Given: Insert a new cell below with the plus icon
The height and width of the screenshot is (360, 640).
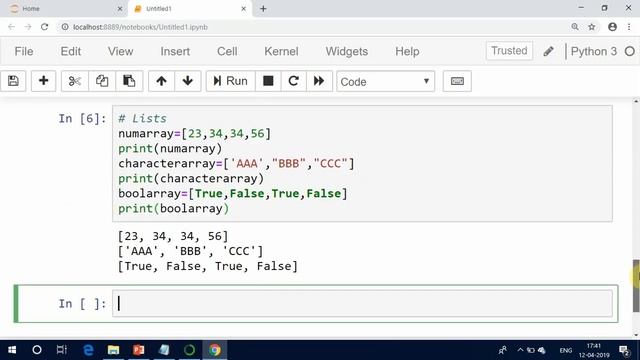Looking at the screenshot, I should 43,81.
